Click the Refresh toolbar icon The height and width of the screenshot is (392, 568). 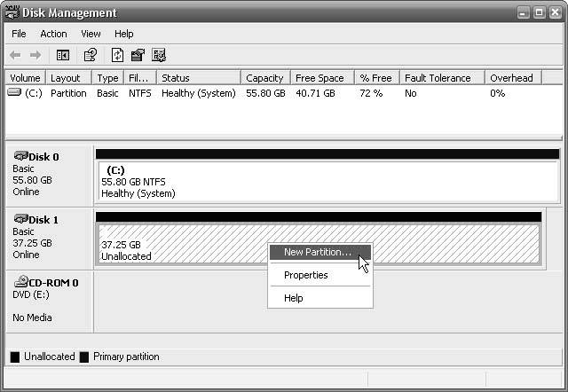pos(118,55)
